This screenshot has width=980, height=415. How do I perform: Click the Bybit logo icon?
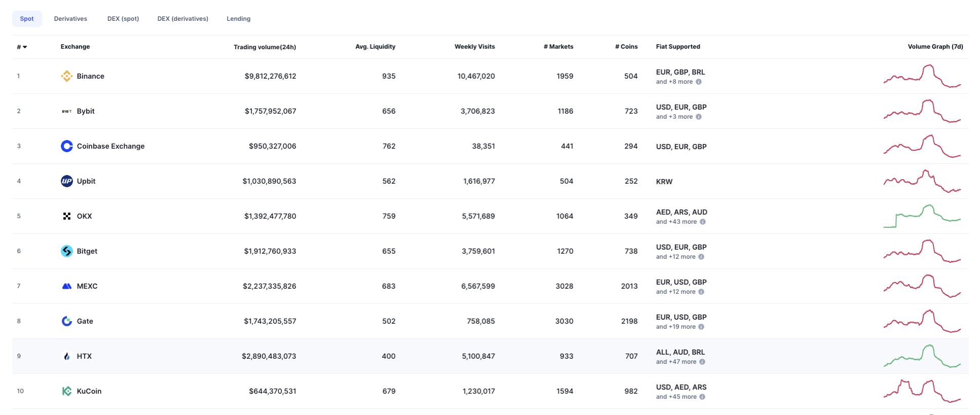[x=66, y=111]
